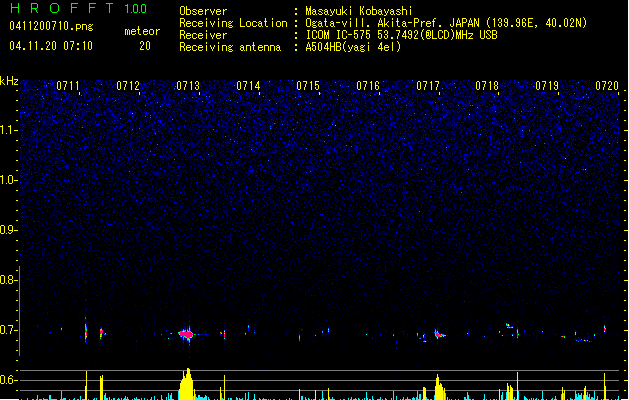The height and width of the screenshot is (400, 629).
Task: Click the 0.8 kHz axis label
Action: coord(7,280)
